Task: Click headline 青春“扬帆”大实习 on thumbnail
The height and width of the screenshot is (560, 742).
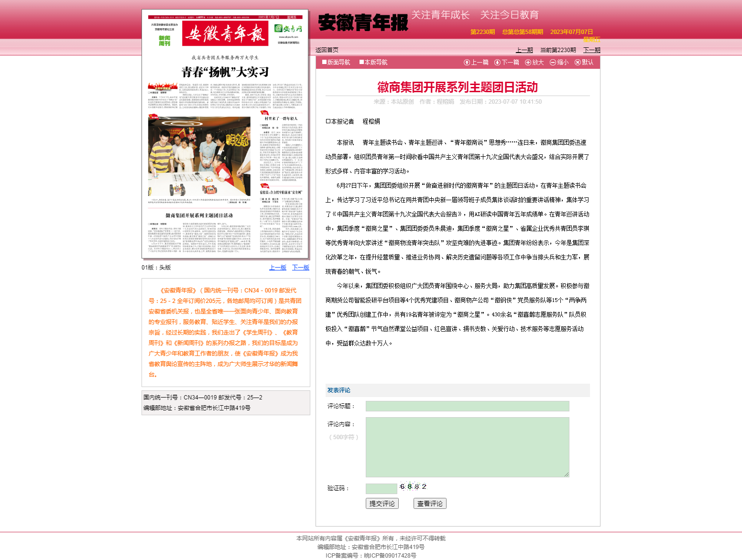Action: [x=225, y=72]
